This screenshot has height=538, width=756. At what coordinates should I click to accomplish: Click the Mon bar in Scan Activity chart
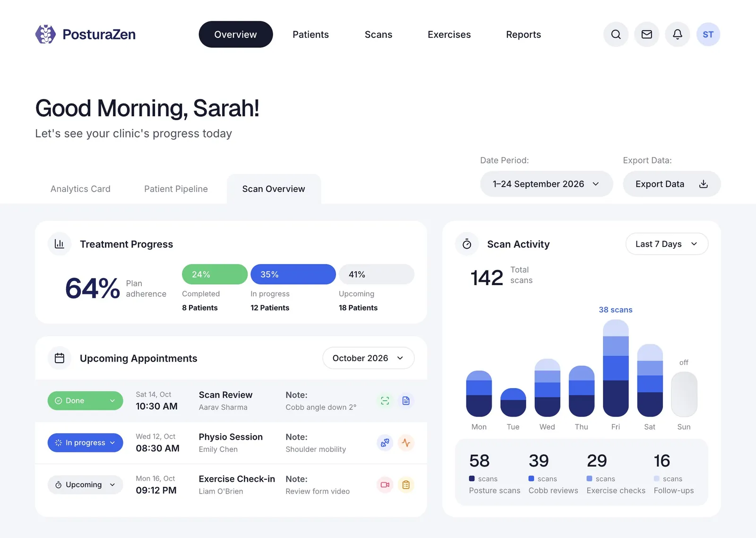pyautogui.click(x=479, y=393)
